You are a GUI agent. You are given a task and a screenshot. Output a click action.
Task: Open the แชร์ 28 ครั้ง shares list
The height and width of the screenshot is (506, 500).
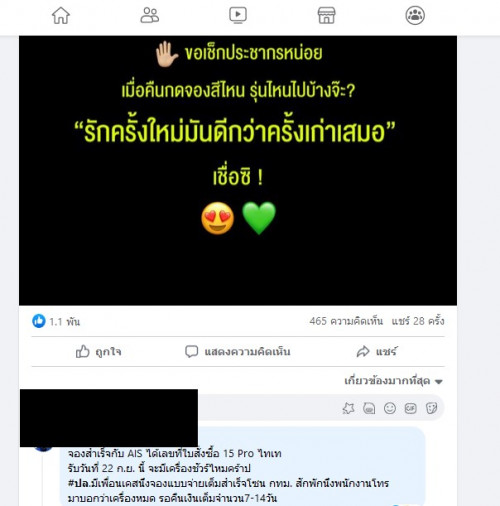point(418,321)
